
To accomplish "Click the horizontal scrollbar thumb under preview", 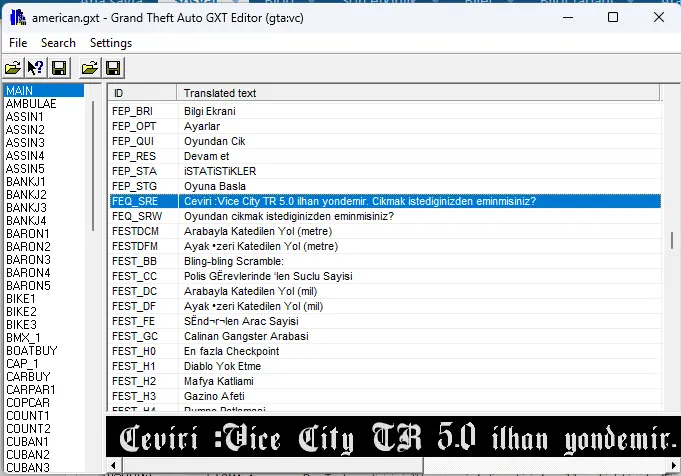I will 273,465.
